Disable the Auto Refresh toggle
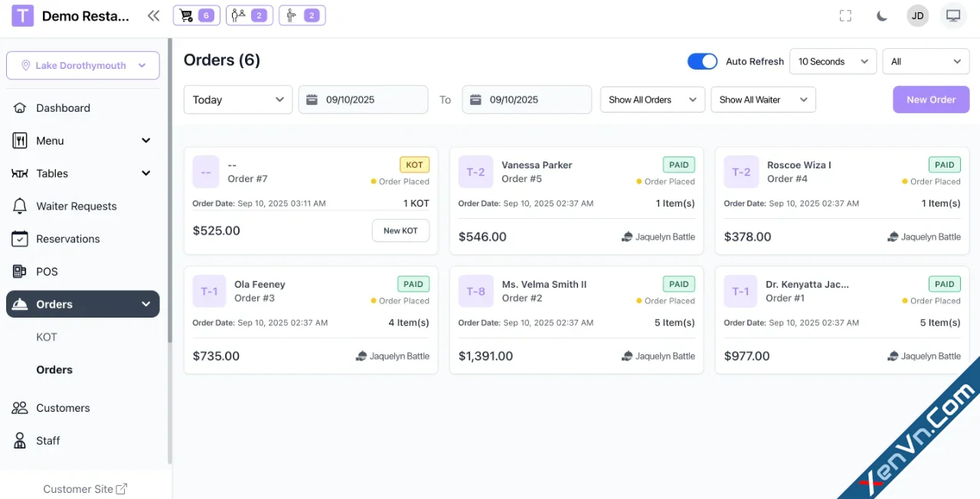Viewport: 980px width, 499px height. 702,61
